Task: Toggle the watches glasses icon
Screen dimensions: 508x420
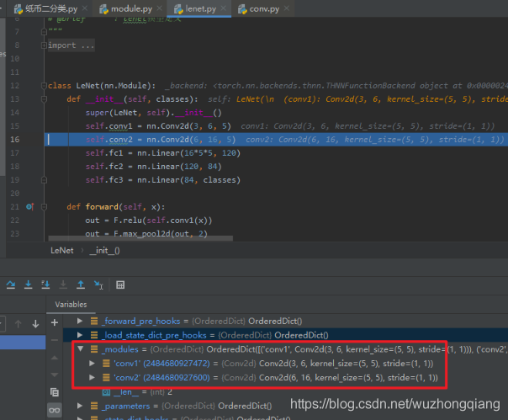Action: coord(54,410)
